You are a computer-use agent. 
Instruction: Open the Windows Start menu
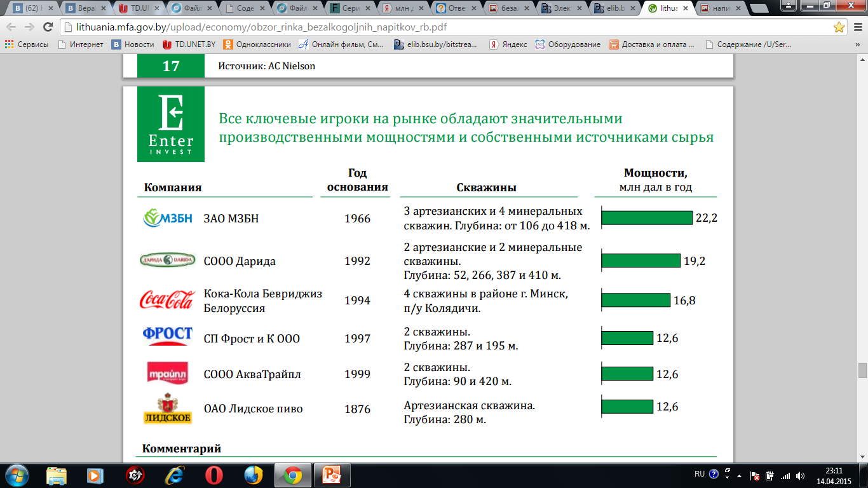17,475
